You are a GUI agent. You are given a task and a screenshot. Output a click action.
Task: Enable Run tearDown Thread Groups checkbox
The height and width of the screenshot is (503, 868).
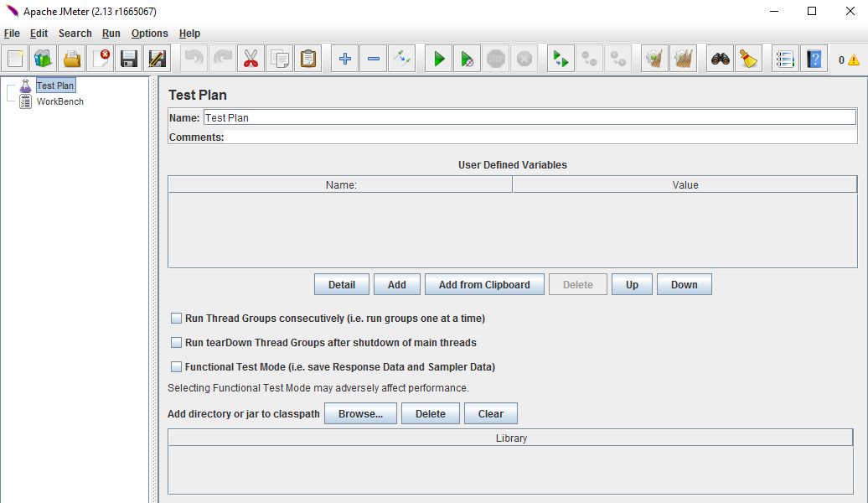coord(176,342)
